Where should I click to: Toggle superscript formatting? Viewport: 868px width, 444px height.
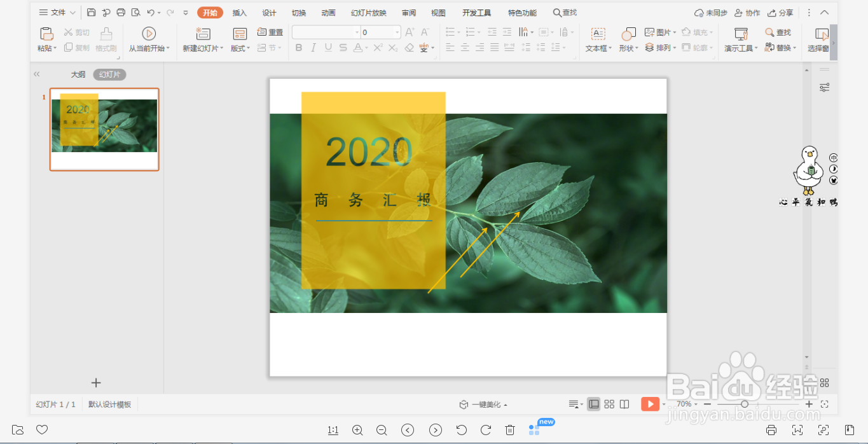coord(378,48)
